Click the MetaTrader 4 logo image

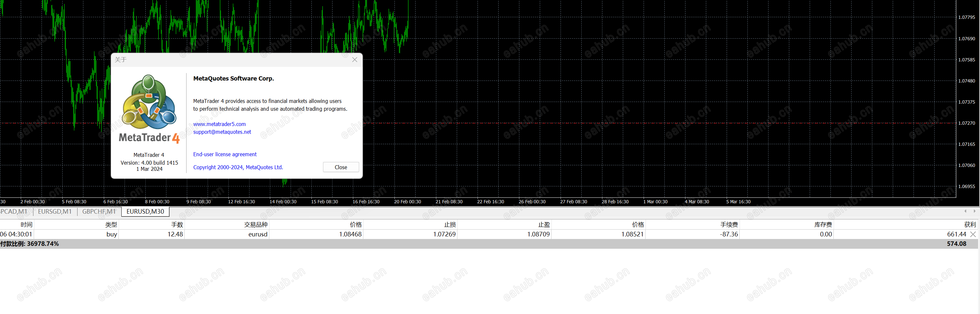(149, 109)
